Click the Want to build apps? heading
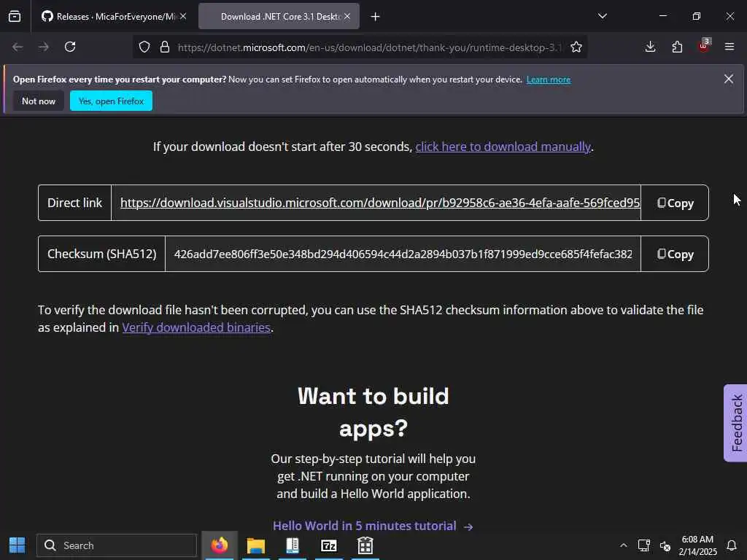This screenshot has width=747, height=560. (x=373, y=412)
